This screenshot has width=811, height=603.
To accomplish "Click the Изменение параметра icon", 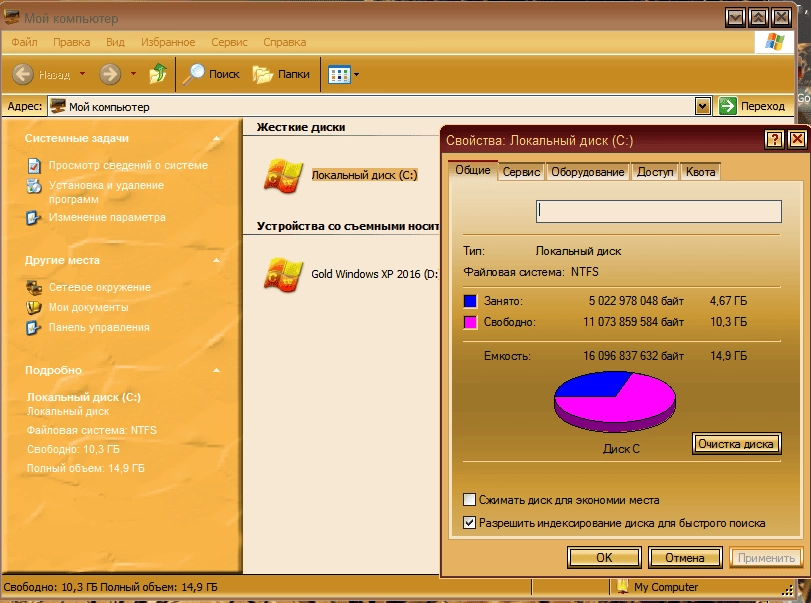I will coord(34,218).
